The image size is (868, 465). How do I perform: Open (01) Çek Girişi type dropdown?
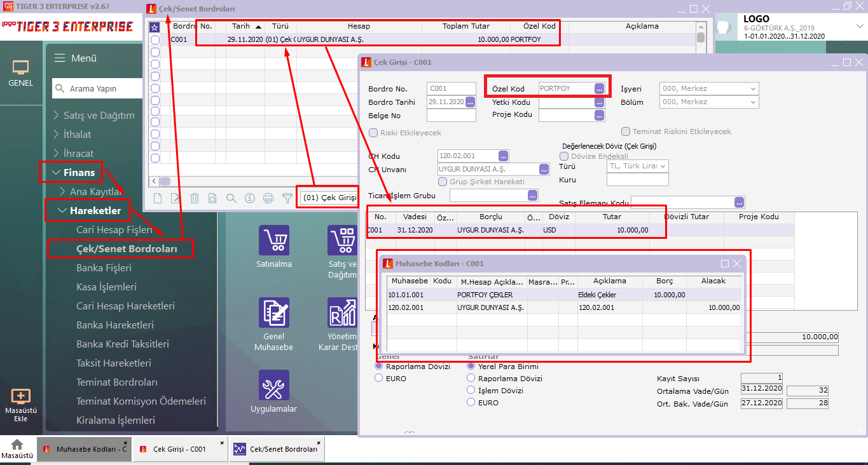(329, 198)
